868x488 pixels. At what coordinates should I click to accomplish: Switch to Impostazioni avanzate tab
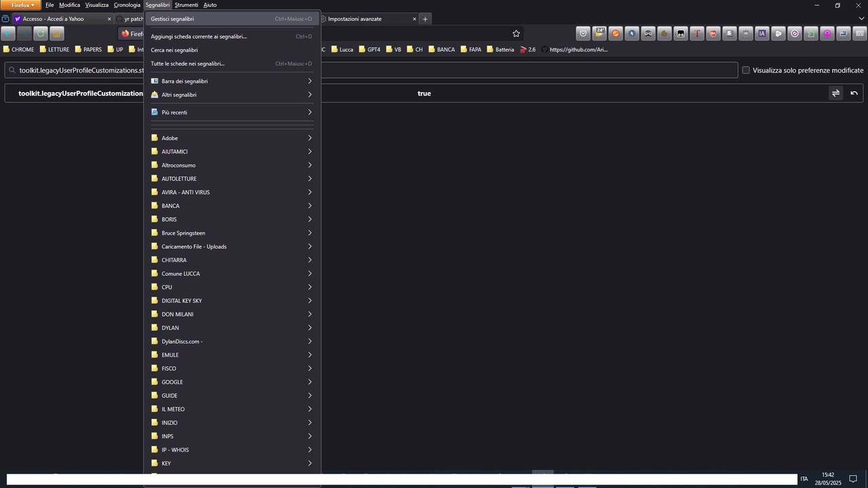click(369, 19)
